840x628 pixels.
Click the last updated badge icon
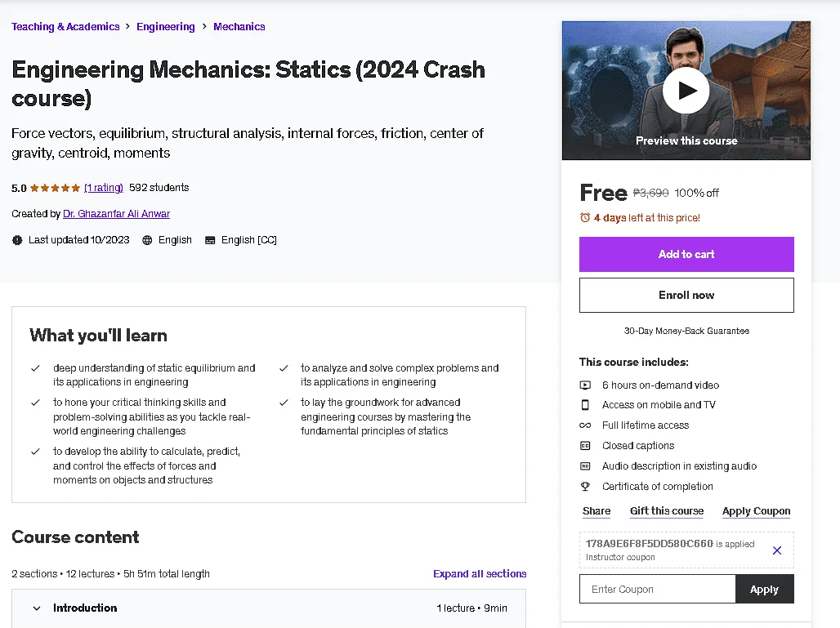coord(17,240)
